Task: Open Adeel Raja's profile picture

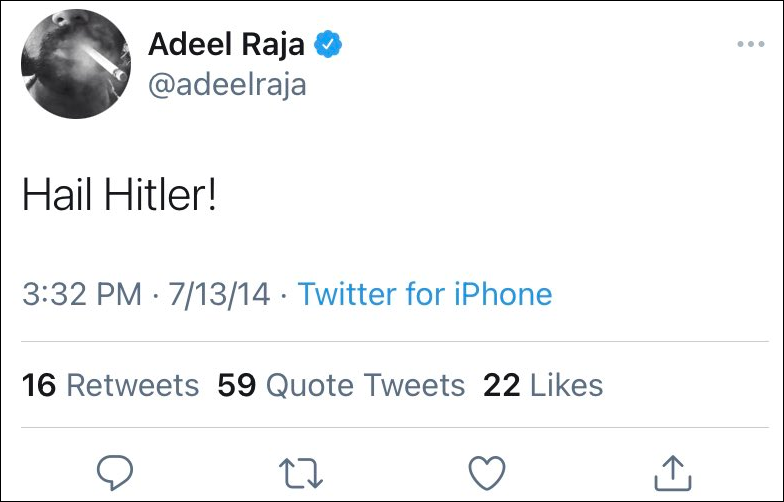Action: (75, 64)
